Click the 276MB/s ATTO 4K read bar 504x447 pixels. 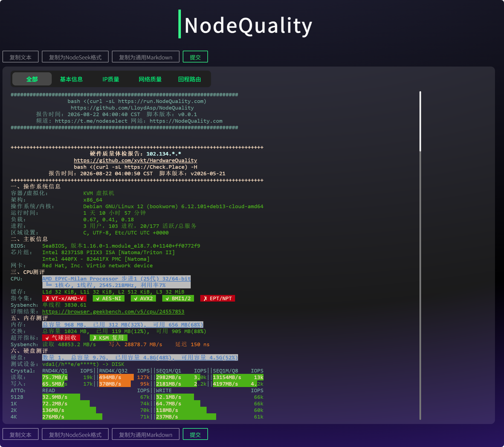point(72,417)
